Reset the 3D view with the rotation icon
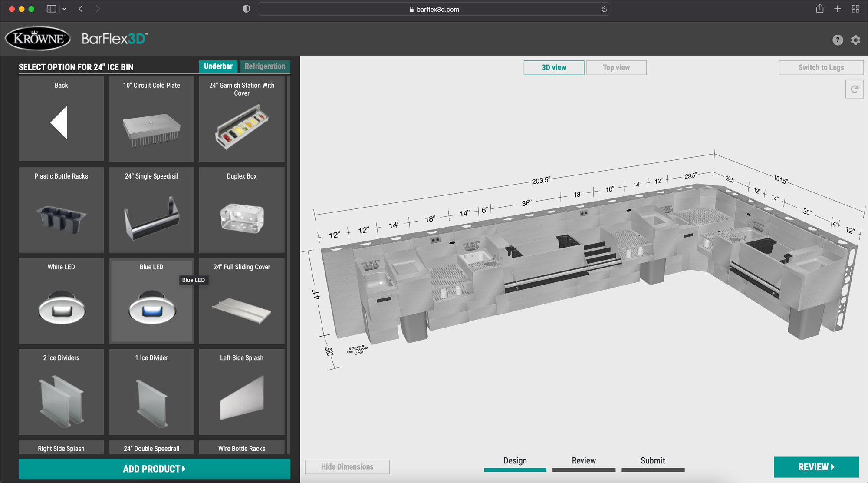Viewport: 868px width, 483px height. (854, 89)
